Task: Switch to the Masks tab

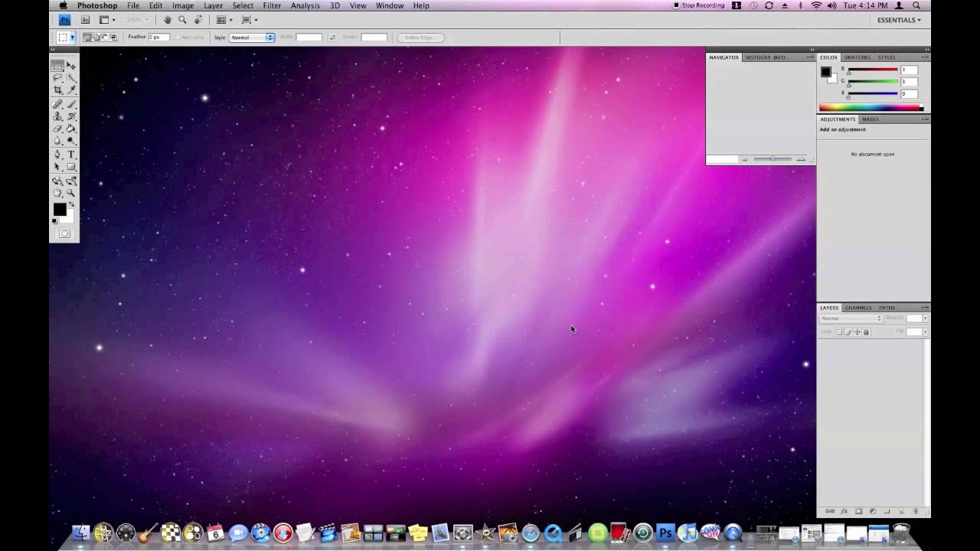Action: tap(871, 119)
